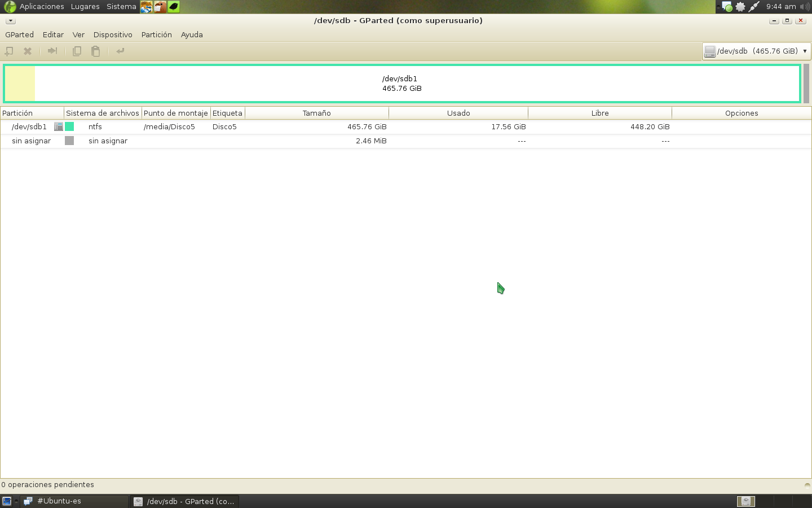Click the 448.20 GiB free cell

click(x=650, y=126)
